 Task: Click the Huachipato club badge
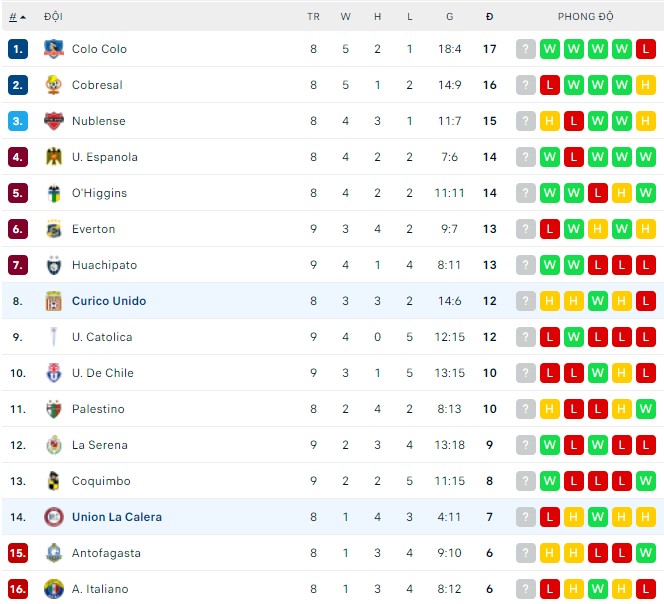coord(54,265)
